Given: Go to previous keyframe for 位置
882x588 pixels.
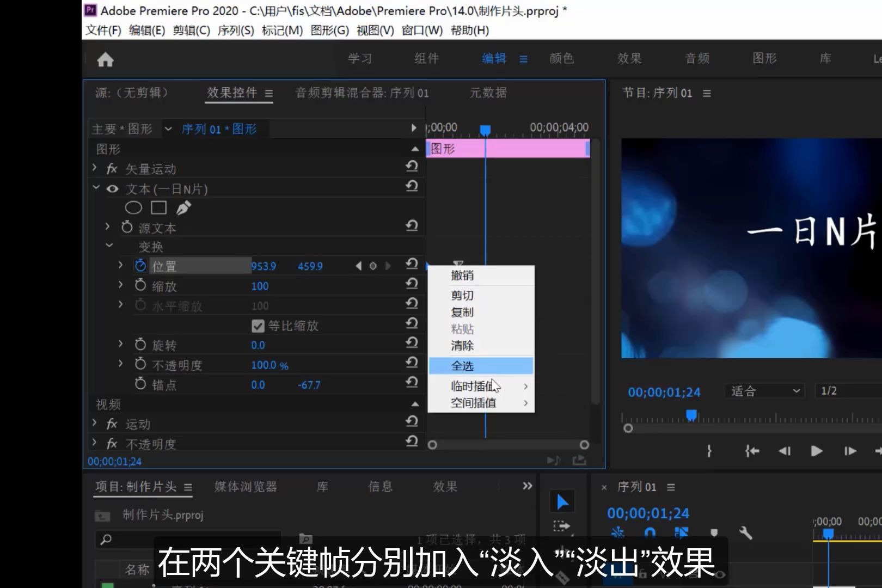Looking at the screenshot, I should pos(358,266).
